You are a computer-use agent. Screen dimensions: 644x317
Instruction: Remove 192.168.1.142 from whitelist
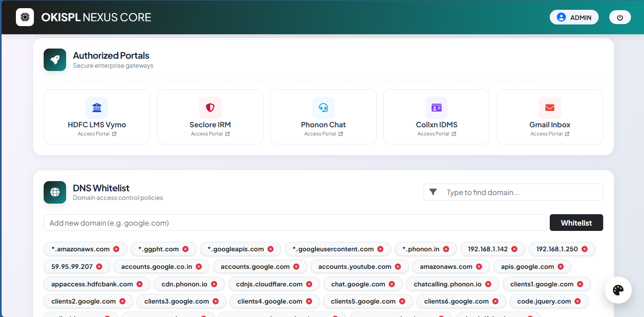click(514, 249)
